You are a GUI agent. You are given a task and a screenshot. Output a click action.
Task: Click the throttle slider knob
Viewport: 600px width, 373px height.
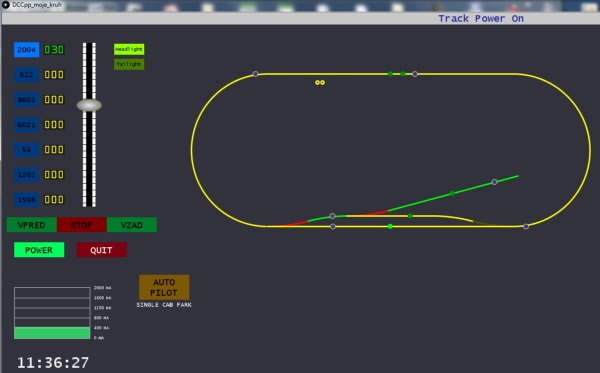coord(89,105)
